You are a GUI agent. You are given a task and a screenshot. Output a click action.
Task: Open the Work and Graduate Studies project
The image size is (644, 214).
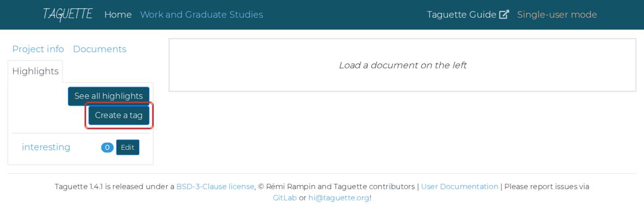(x=201, y=15)
